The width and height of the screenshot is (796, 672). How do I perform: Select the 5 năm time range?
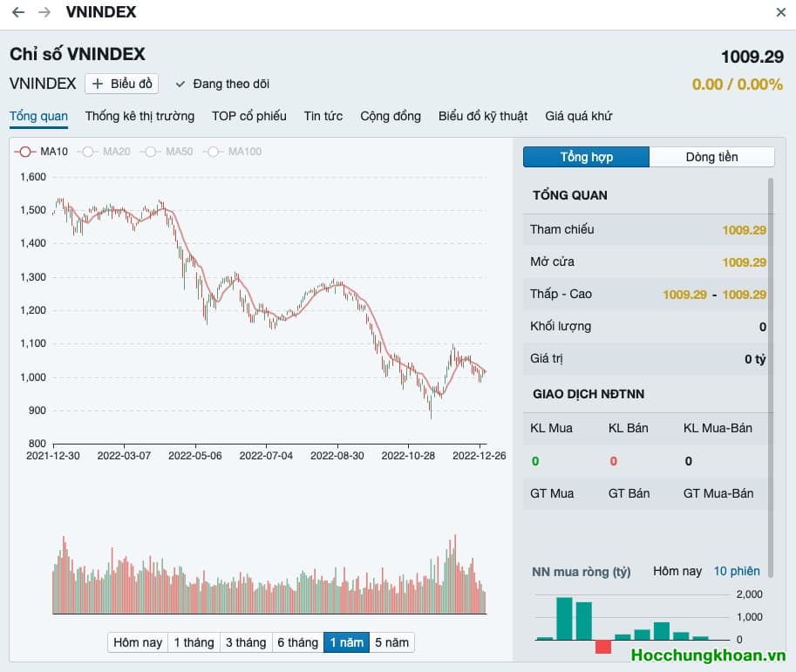click(391, 642)
